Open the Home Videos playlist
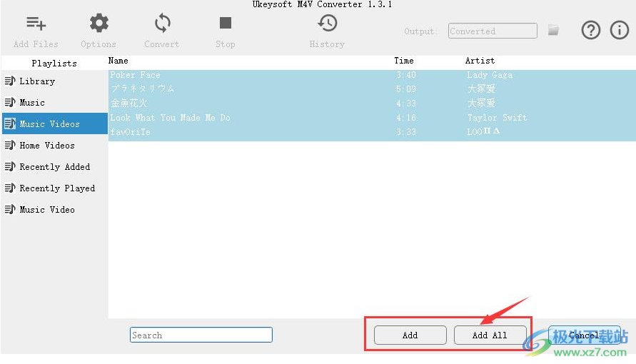The height and width of the screenshot is (364, 636). 54,145
